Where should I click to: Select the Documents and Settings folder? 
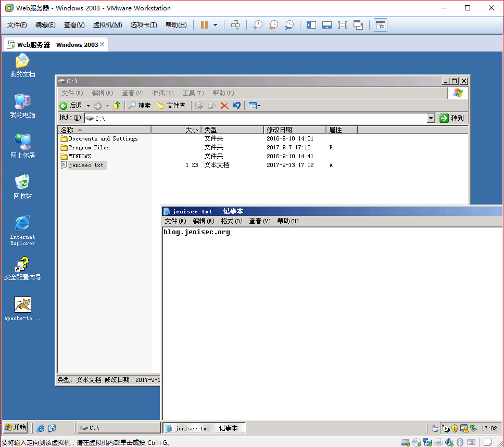pyautogui.click(x=99, y=138)
